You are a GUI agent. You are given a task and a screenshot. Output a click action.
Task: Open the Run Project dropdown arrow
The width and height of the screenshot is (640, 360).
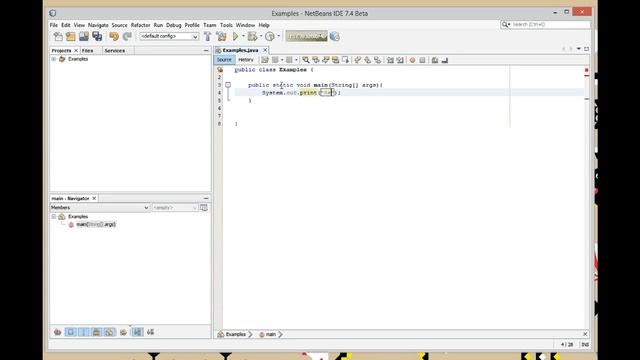[x=243, y=36]
